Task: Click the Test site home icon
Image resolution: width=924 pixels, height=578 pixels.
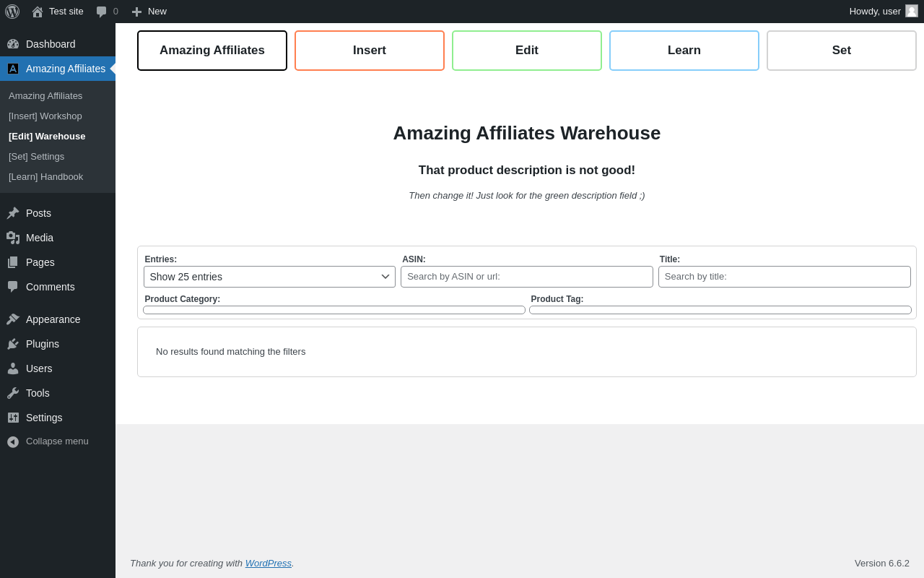Action: (38, 12)
